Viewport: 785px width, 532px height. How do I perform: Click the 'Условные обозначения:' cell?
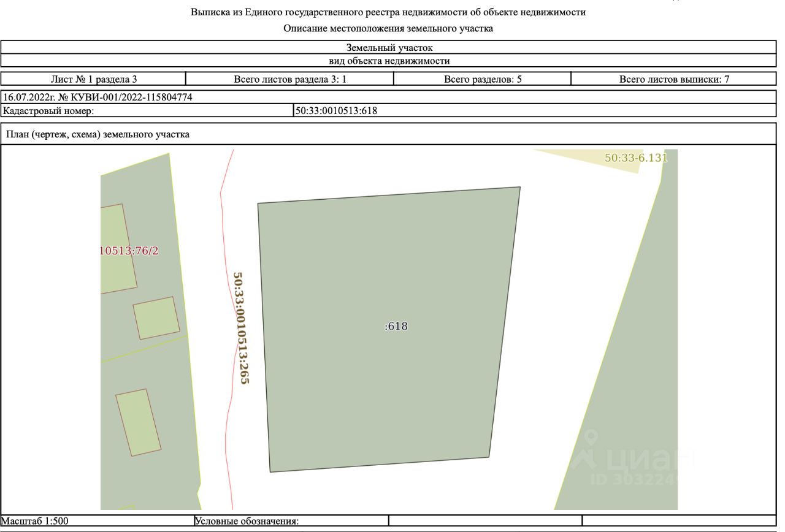(x=291, y=521)
